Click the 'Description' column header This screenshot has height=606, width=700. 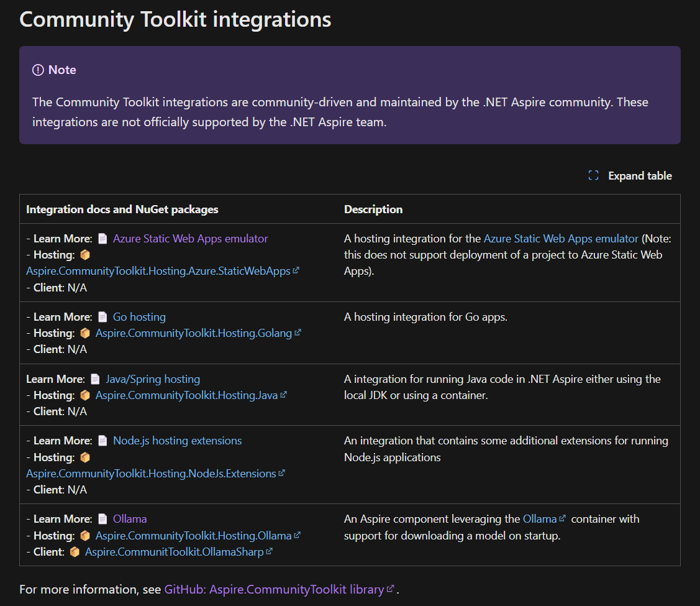[373, 209]
